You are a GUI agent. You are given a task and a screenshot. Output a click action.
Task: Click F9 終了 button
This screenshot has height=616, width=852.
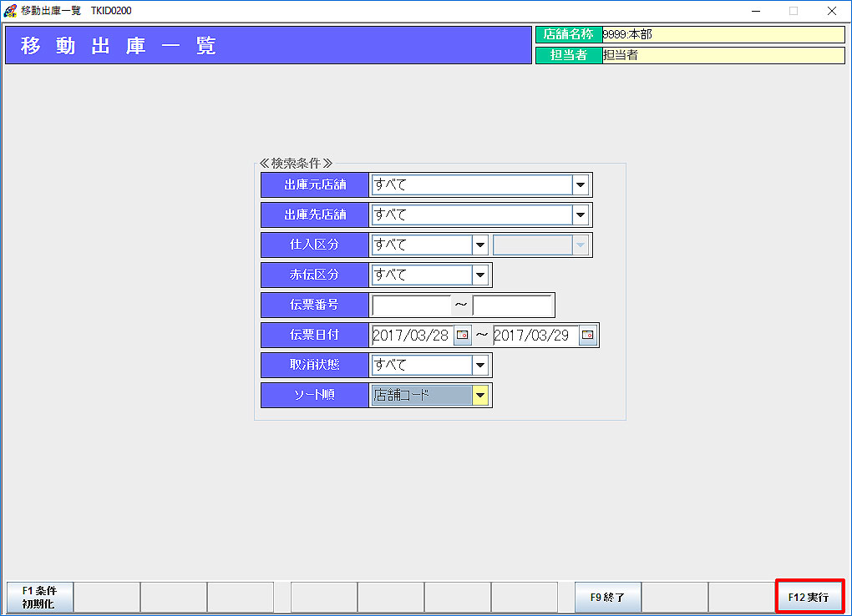coord(607,597)
